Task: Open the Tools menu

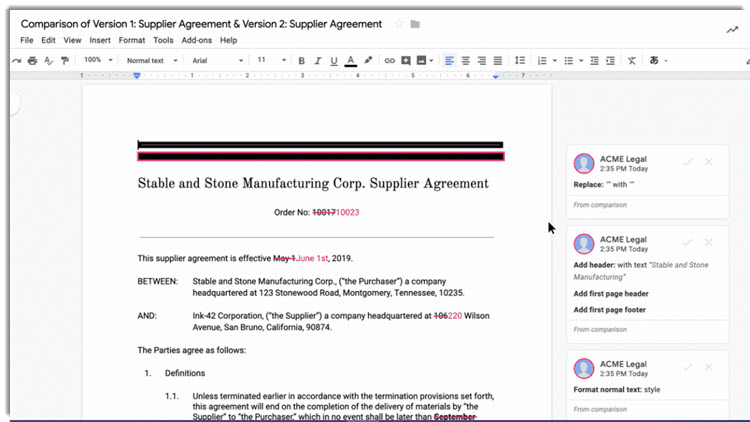Action: [163, 40]
